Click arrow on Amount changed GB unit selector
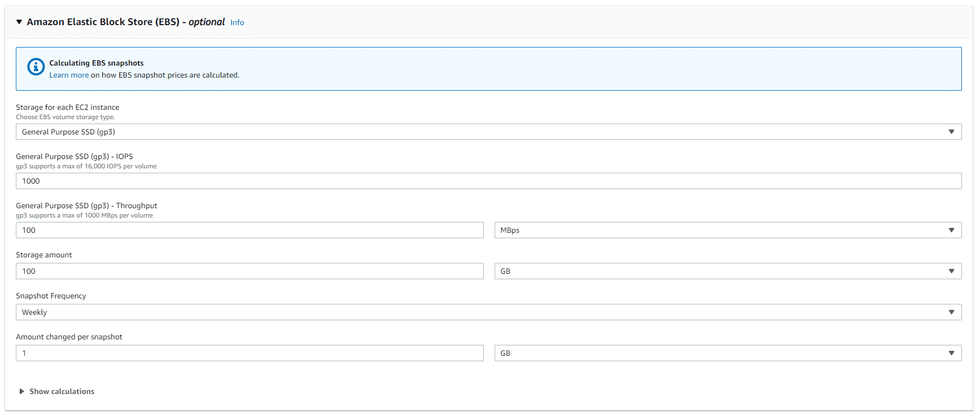This screenshot has width=980, height=417. coord(951,353)
